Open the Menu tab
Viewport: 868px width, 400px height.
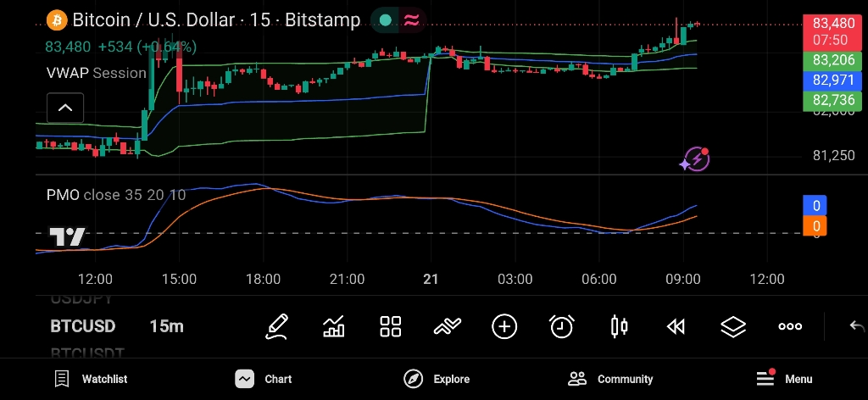[784, 379]
